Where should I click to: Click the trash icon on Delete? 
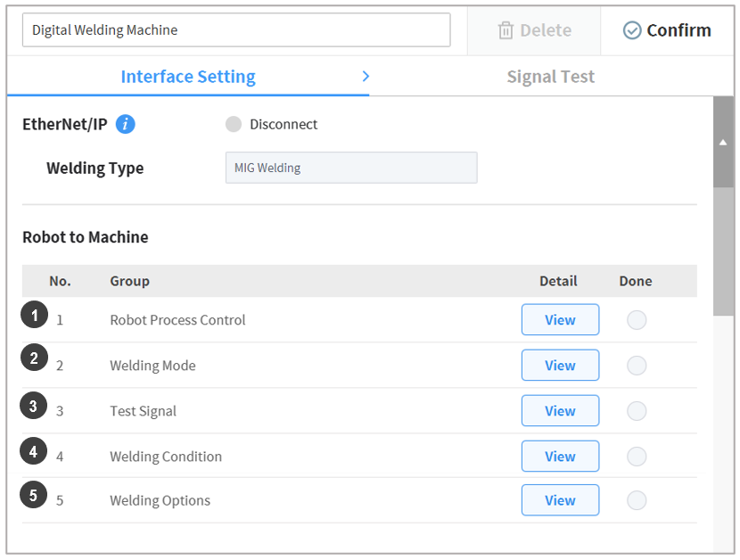tap(506, 30)
